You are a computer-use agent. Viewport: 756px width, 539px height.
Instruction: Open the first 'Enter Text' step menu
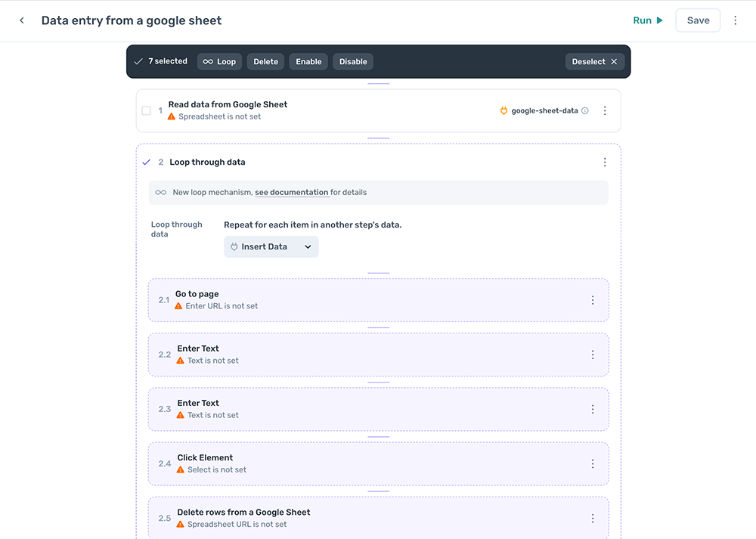coord(593,355)
